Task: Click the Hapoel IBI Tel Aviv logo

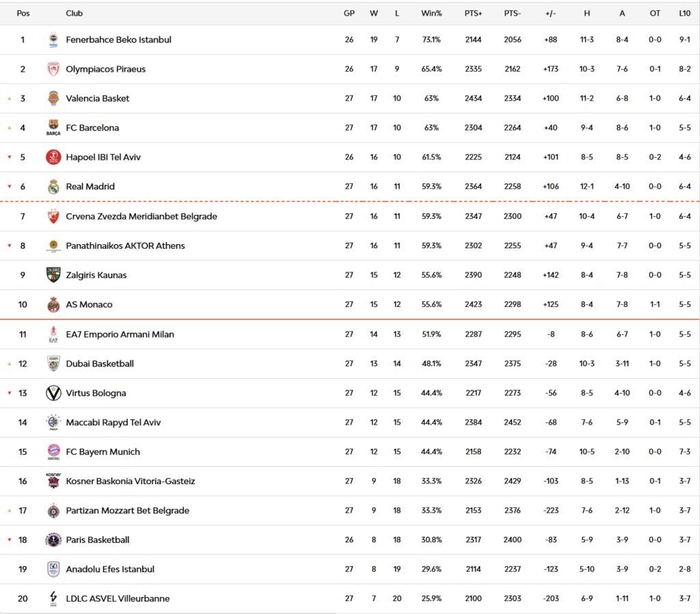Action: [53, 157]
